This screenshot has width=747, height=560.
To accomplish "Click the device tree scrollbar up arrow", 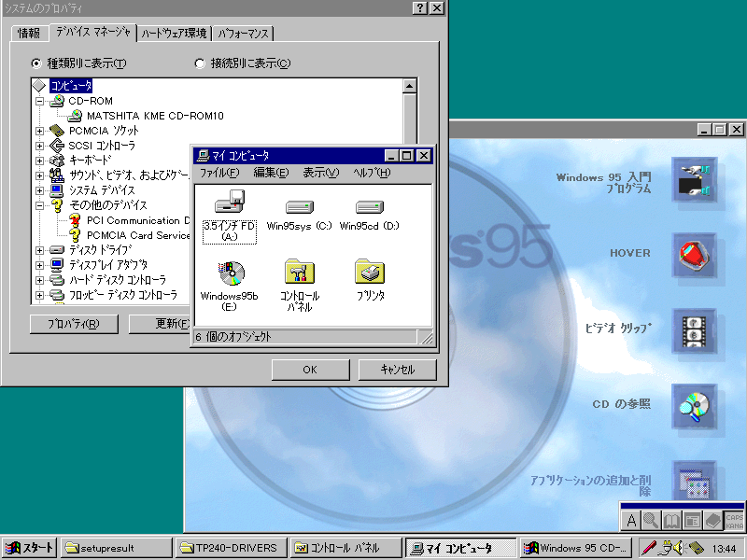I will (410, 86).
